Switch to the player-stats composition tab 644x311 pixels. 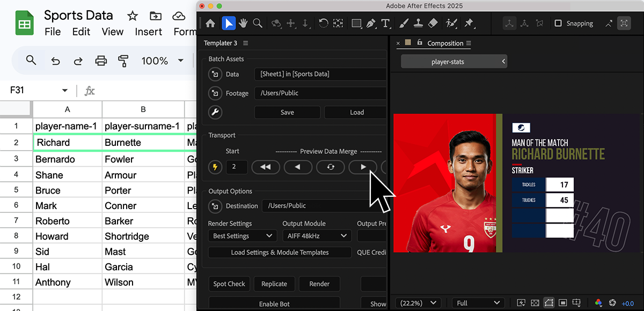tap(448, 62)
